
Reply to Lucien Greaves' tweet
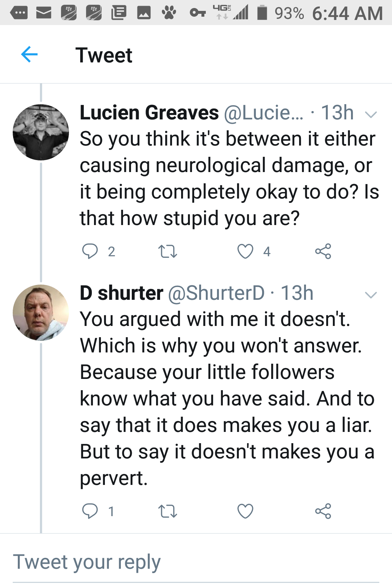90,251
